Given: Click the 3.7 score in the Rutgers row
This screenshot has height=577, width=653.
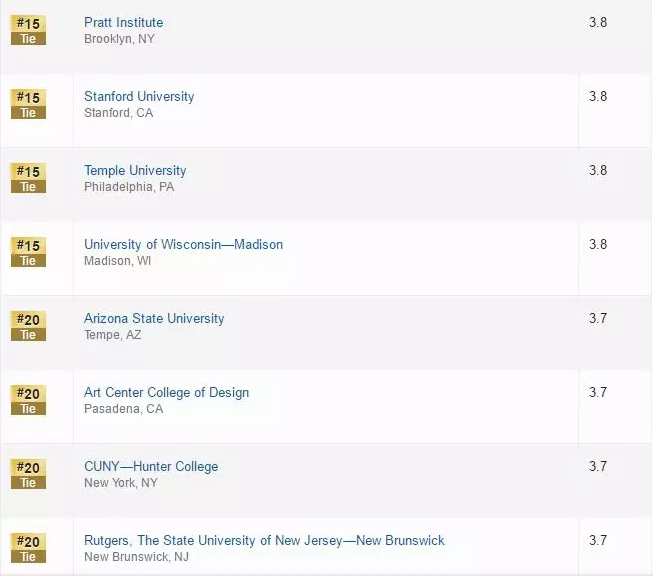Looking at the screenshot, I should pyautogui.click(x=598, y=540).
